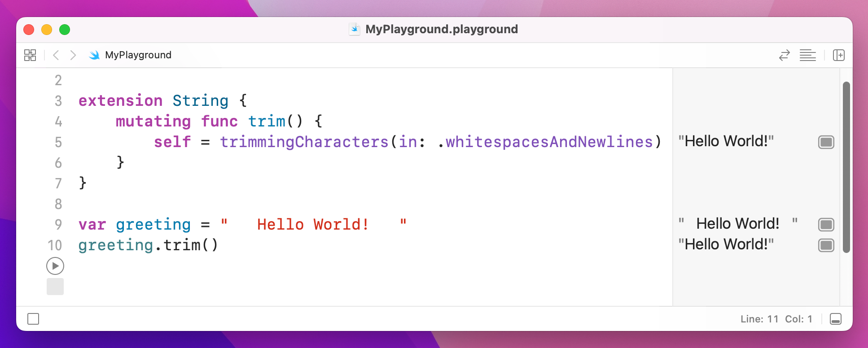
Task: Click the gray gutter square below play button
Action: point(55,287)
